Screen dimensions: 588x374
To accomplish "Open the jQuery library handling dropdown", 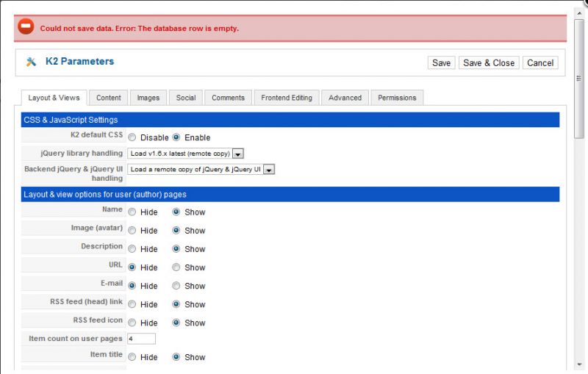I will coord(186,154).
